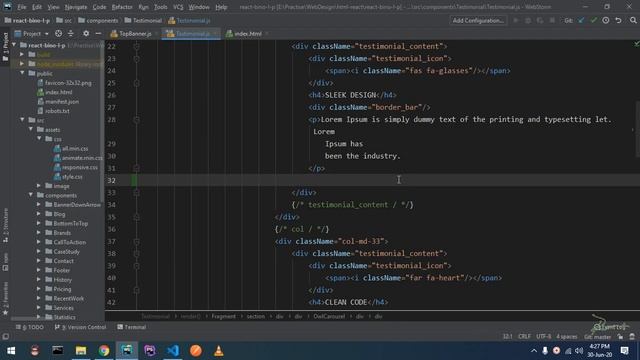Collapse the public folder
This screenshot has width=640, height=360.
(x=22, y=73)
